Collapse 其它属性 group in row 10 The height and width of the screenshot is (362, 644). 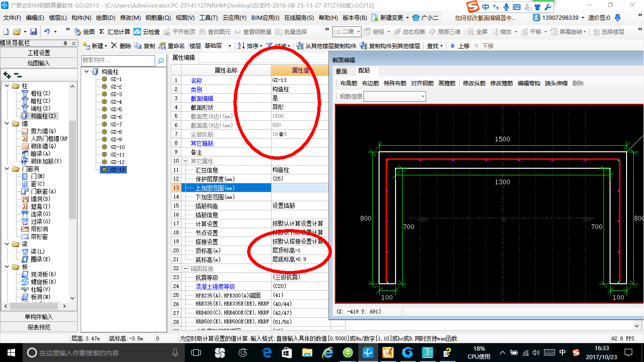tap(186, 161)
